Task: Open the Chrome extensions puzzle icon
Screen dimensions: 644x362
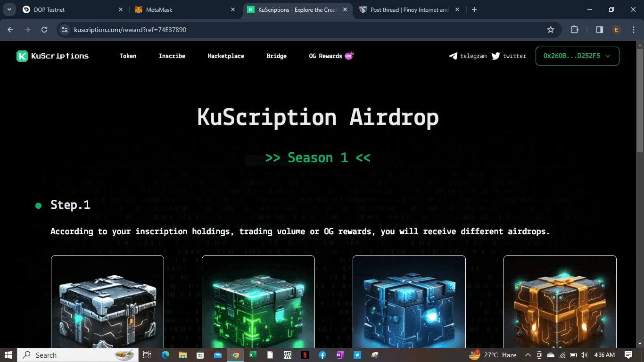Action: pyautogui.click(x=574, y=30)
